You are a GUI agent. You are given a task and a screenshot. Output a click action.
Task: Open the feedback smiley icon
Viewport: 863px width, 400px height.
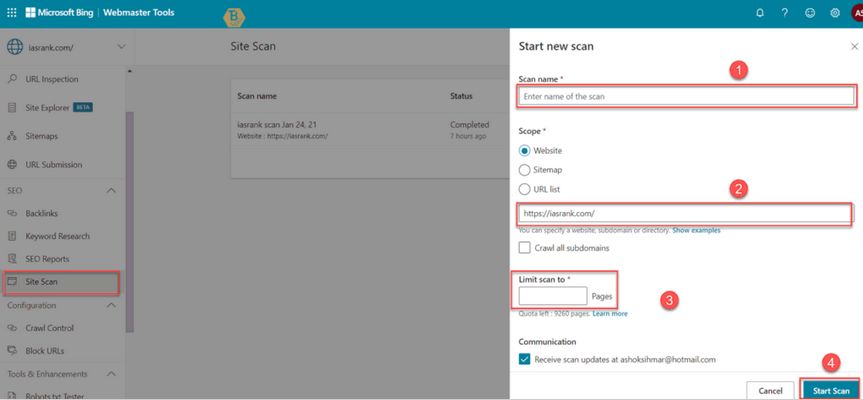click(810, 13)
